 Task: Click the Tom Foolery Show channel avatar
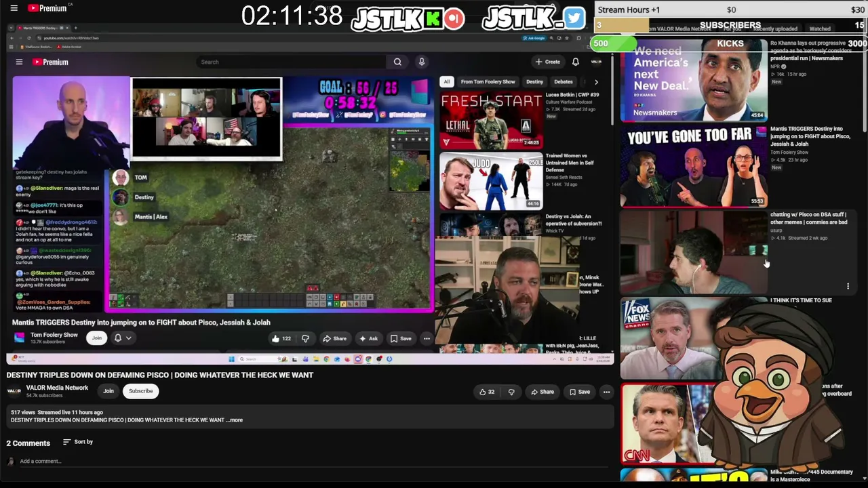19,338
